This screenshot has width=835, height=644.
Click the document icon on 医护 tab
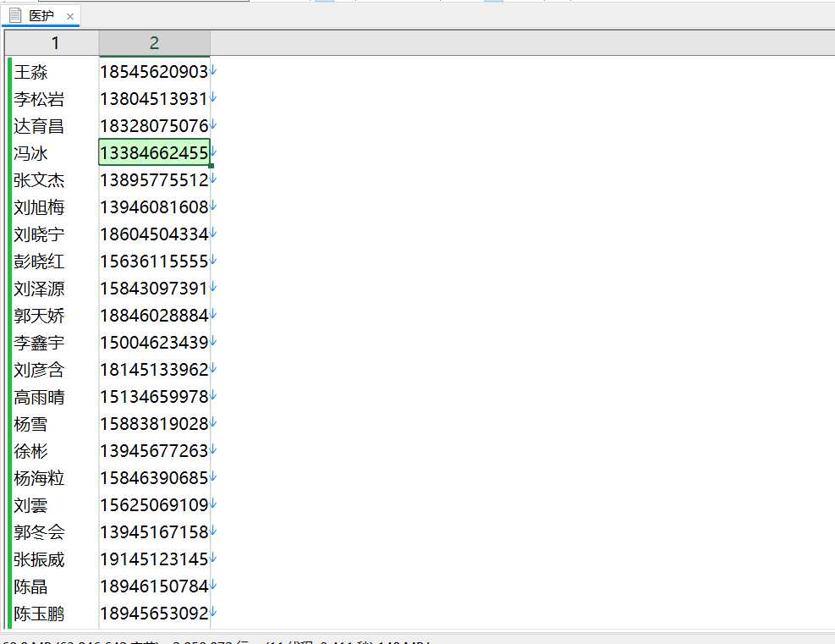coord(15,15)
